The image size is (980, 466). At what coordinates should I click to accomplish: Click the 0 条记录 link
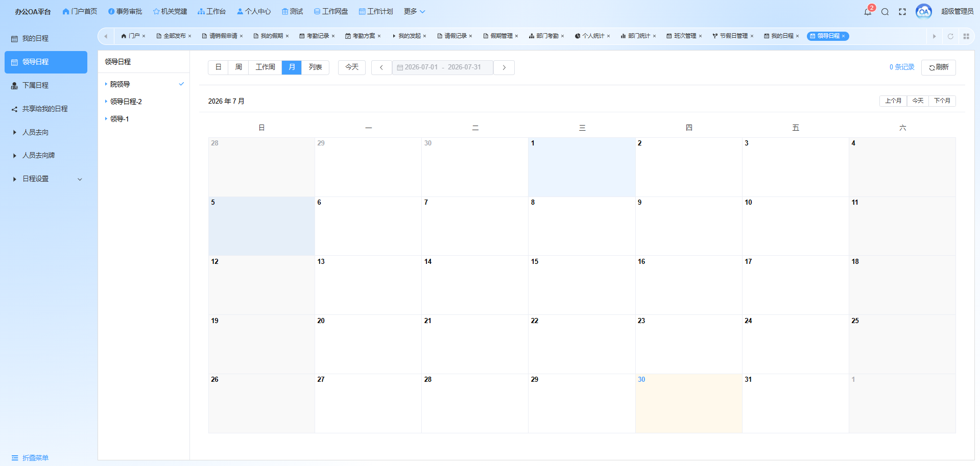(902, 67)
